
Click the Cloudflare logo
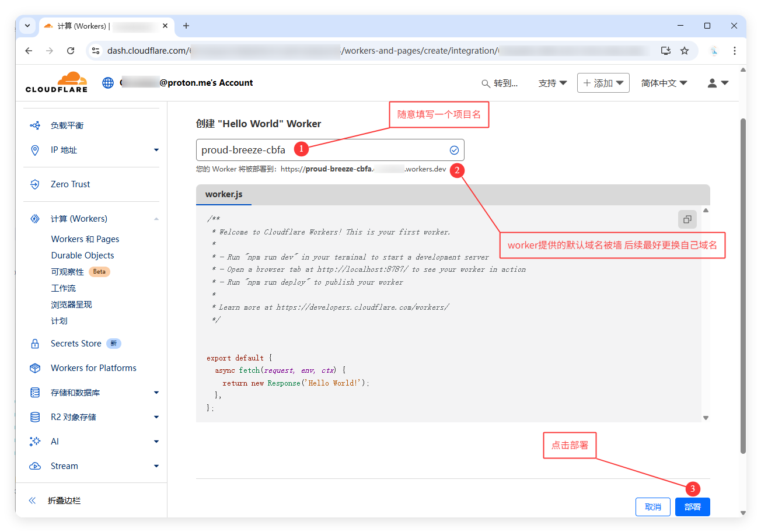point(57,82)
